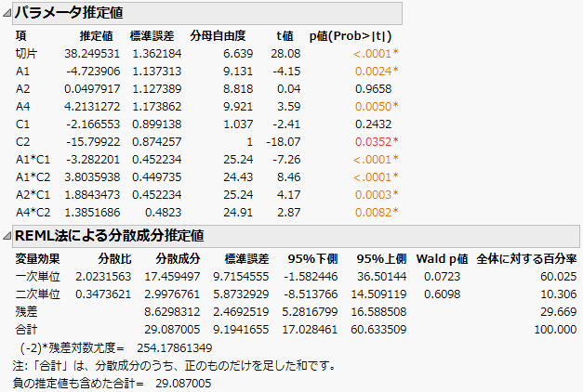Select the C2 term row label

point(22,141)
